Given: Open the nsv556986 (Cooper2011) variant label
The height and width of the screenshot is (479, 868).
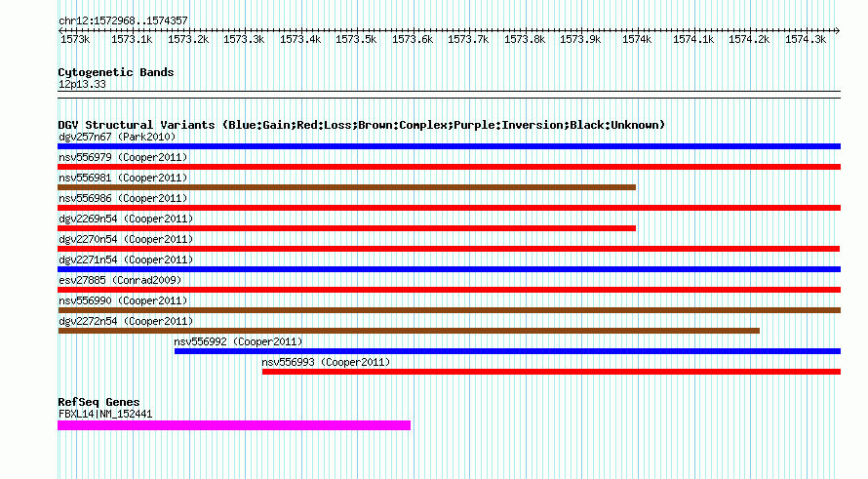Looking at the screenshot, I should [123, 198].
